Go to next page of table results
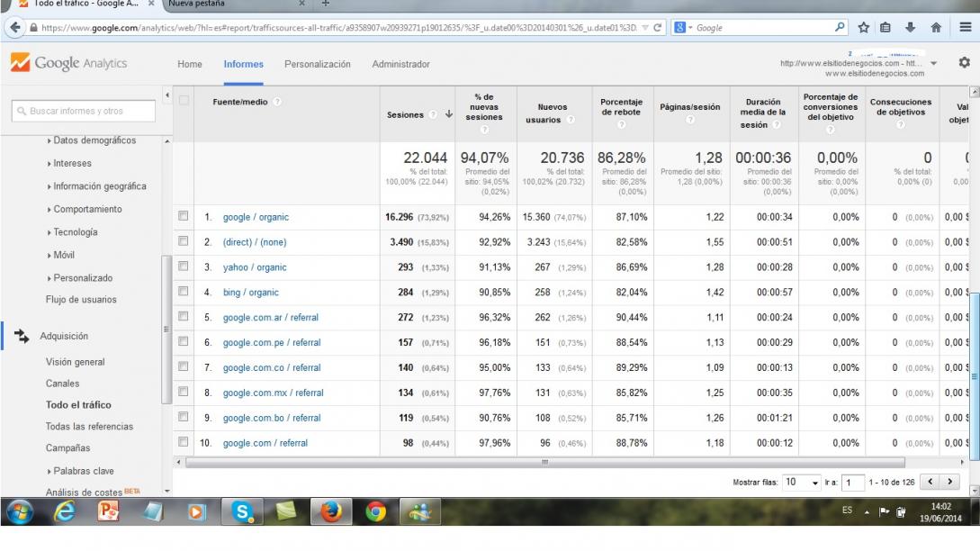 (950, 482)
